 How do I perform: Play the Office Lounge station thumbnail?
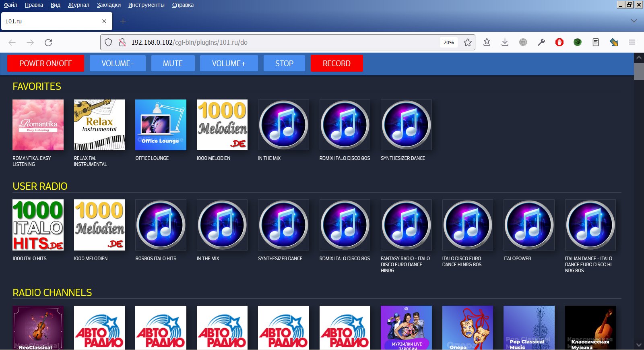(x=161, y=125)
